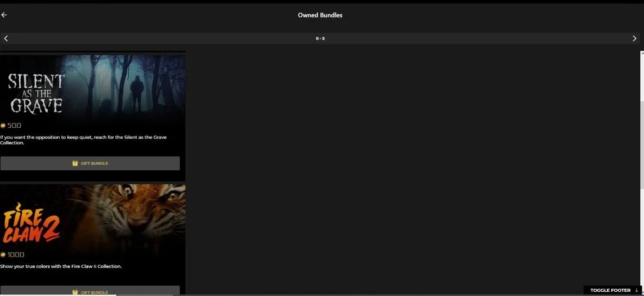Click the 0 - 5 page indicator

(x=320, y=38)
